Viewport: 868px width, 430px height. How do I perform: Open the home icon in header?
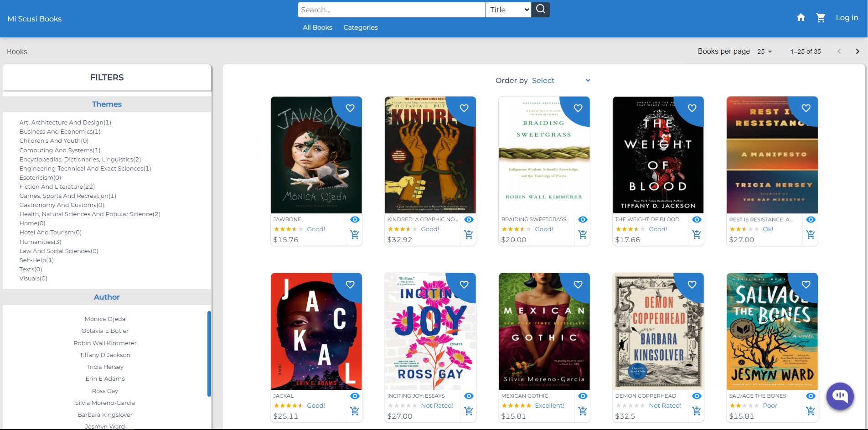(x=801, y=18)
